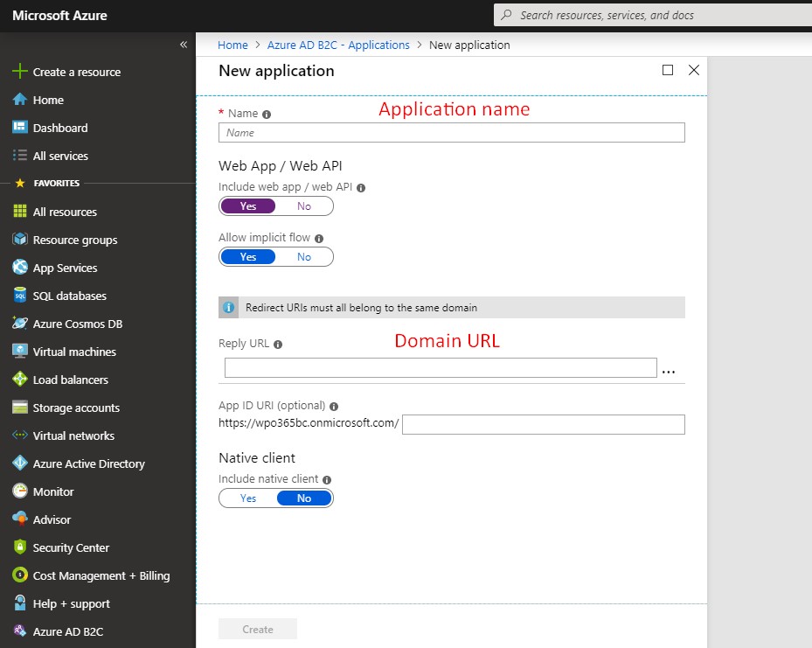The height and width of the screenshot is (648, 812).
Task: Set Allow implicit flow to Yes
Action: click(248, 257)
